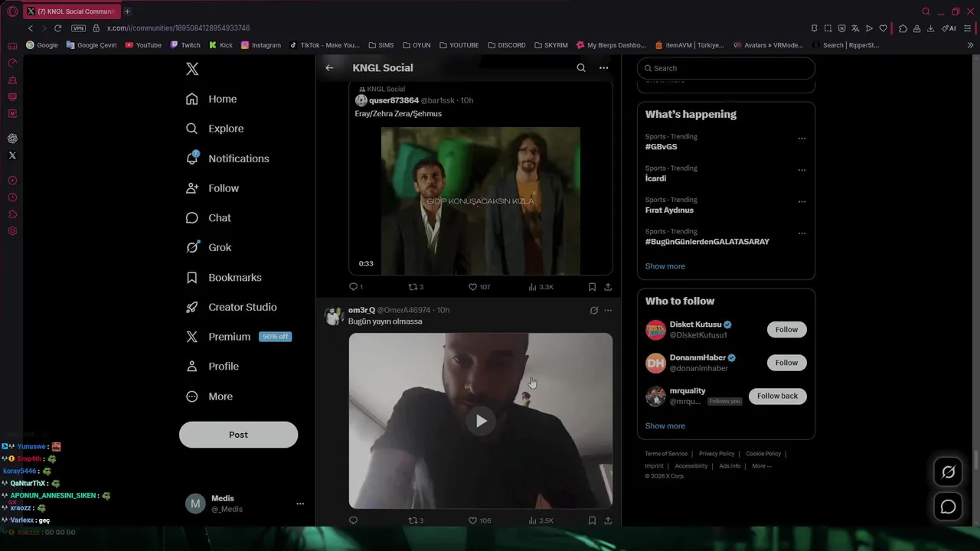Show more trends in What's happening
This screenshot has height=551, width=980.
[x=665, y=266]
